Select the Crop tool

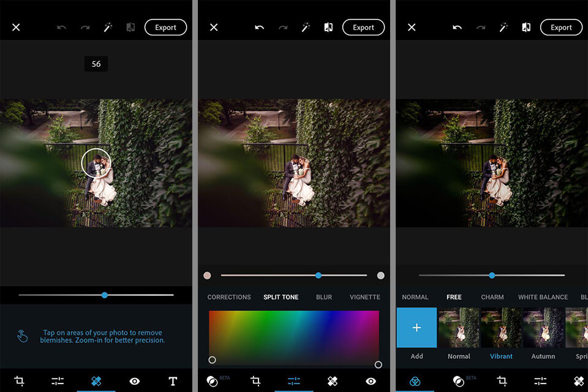[21, 380]
